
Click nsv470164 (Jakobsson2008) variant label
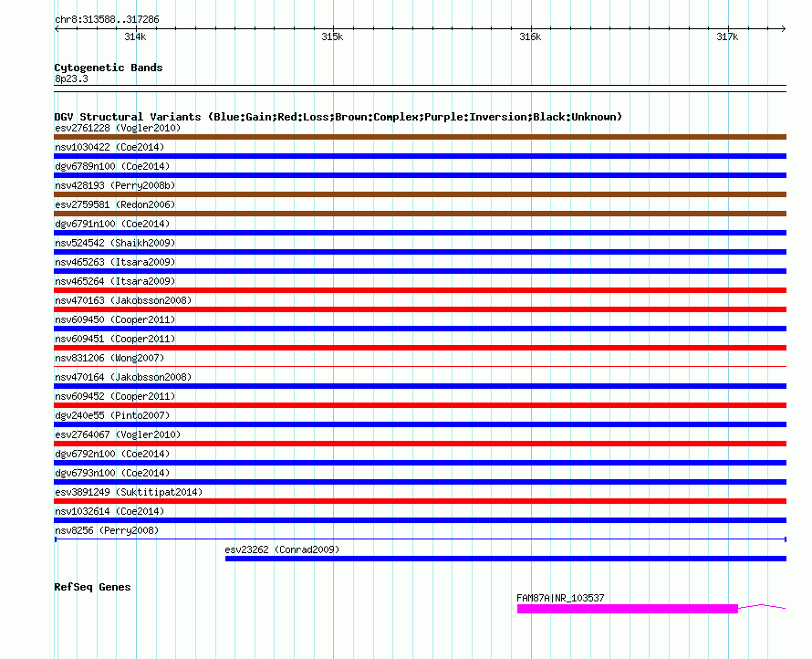[123, 377]
